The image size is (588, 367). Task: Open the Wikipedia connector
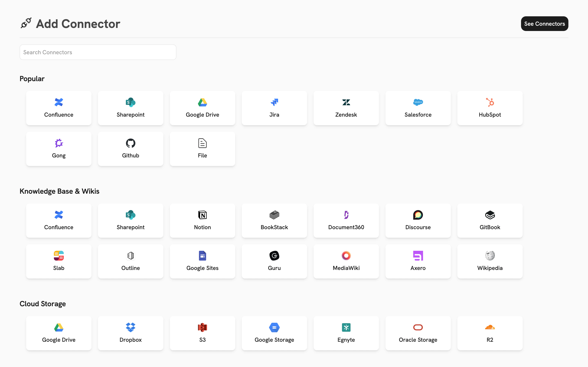490,261
